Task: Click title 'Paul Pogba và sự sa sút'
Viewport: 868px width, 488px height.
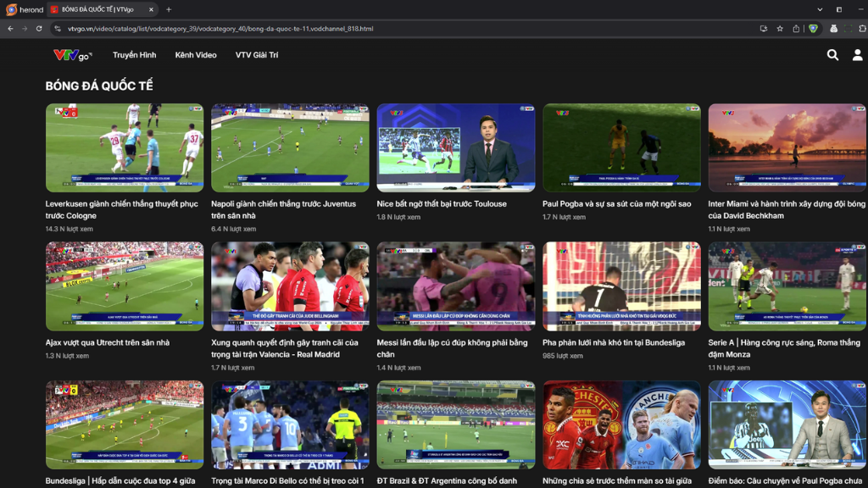Action: click(617, 203)
